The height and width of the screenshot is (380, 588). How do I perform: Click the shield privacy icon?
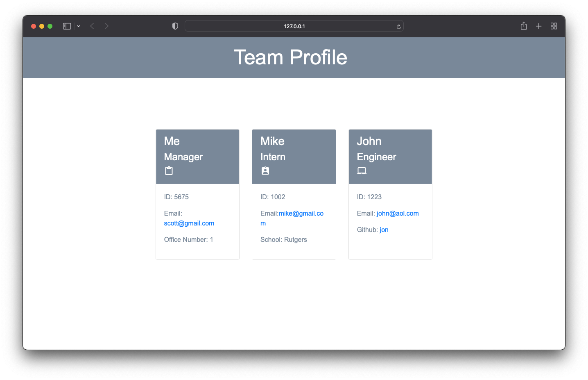click(x=175, y=26)
